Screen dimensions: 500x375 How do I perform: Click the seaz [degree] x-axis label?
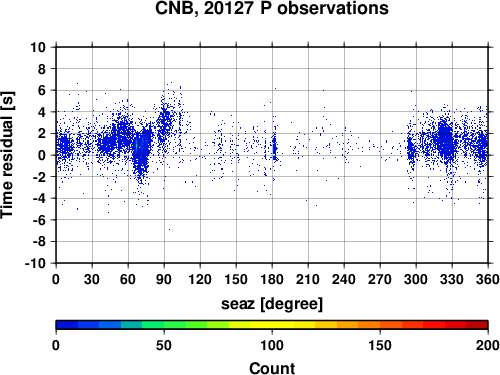click(x=272, y=304)
